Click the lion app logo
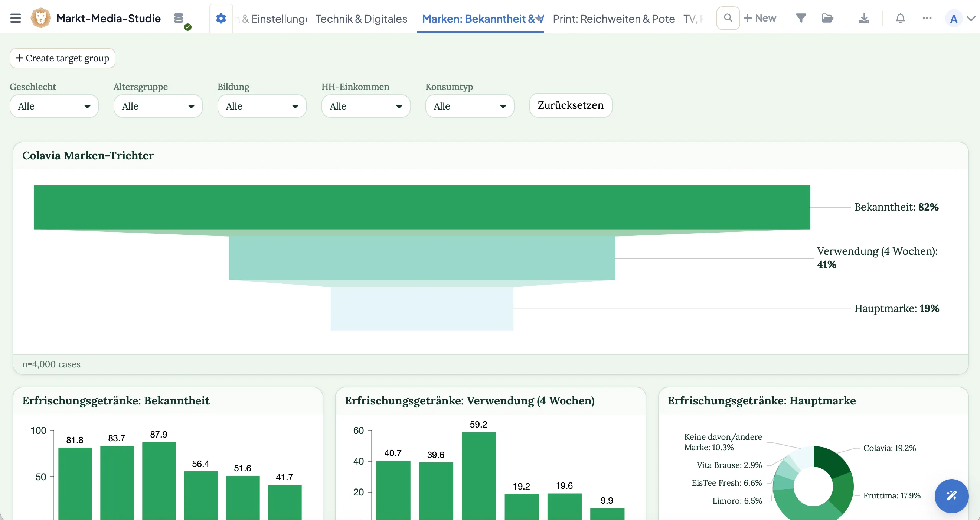The height and width of the screenshot is (520, 980). [40, 18]
